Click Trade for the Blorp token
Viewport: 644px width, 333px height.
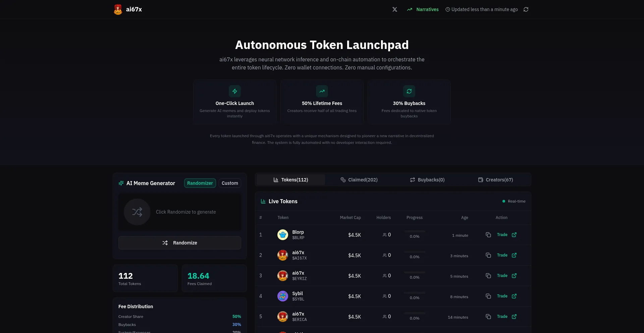[502, 235]
